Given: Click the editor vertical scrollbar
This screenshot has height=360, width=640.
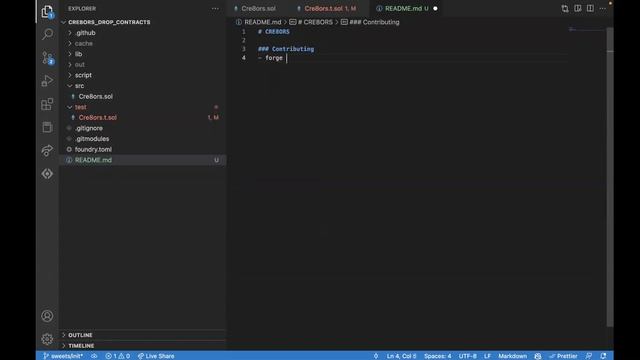Looking at the screenshot, I should pyautogui.click(x=610, y=176).
